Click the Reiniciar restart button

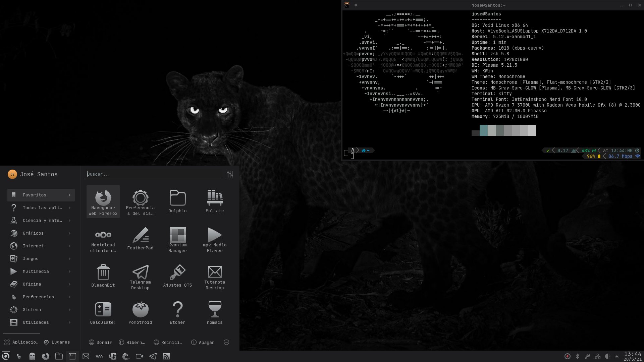168,342
